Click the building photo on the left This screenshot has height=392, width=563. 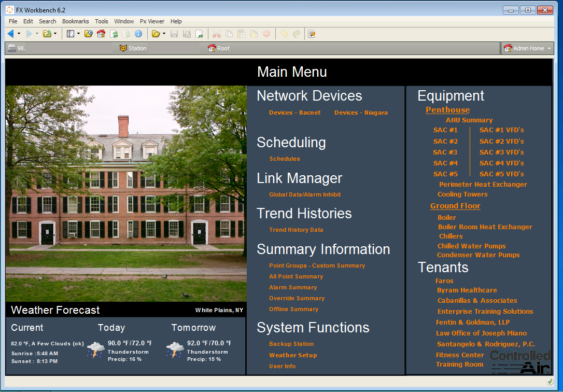pos(126,193)
